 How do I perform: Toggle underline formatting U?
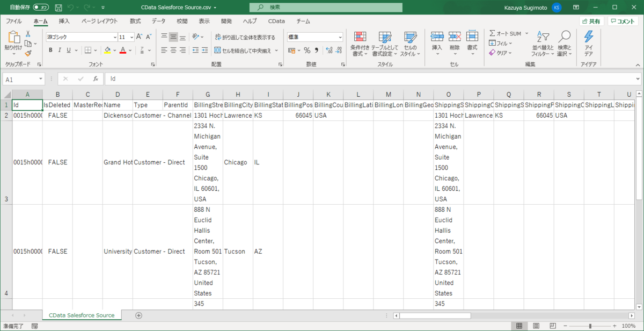pos(68,50)
